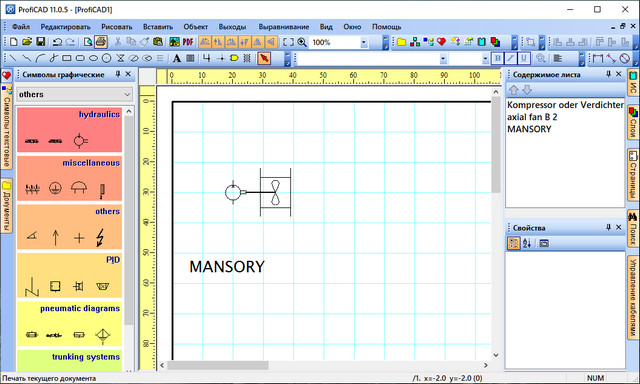Open the Рисовать menu
The height and width of the screenshot is (384, 640).
point(117,27)
